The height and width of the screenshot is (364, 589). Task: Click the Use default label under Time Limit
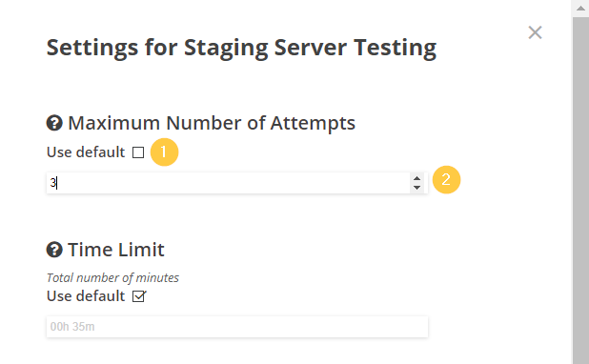click(86, 296)
